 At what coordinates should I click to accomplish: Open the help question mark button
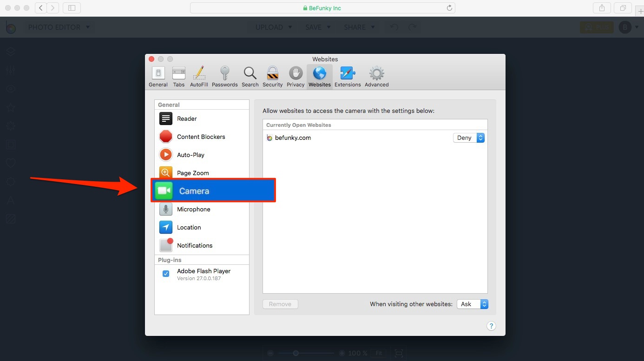pyautogui.click(x=491, y=326)
